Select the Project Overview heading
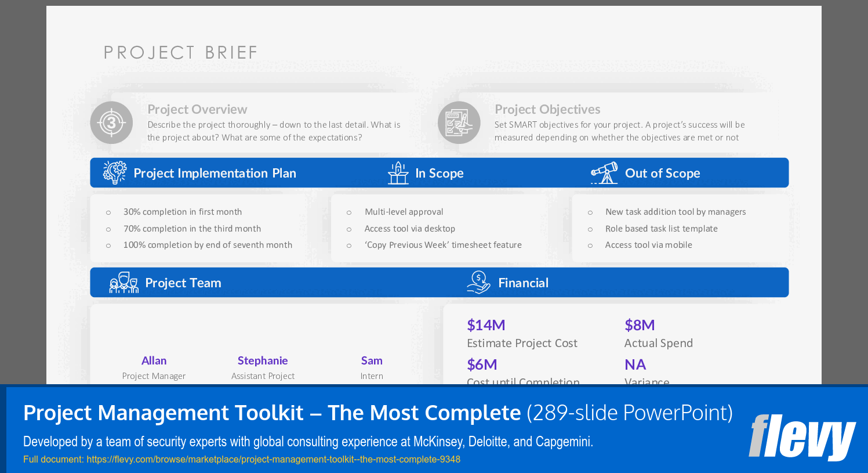 click(197, 109)
